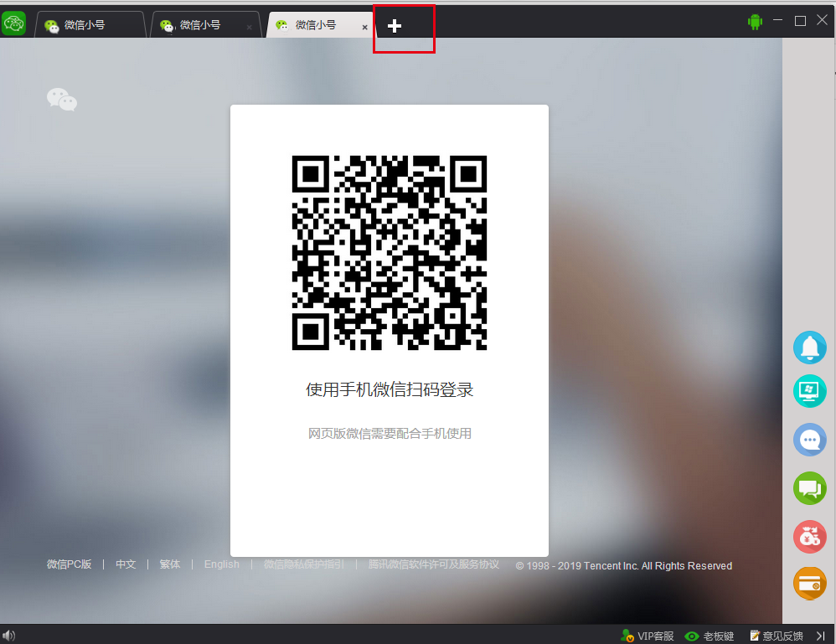The width and height of the screenshot is (836, 644).
Task: Click the text 使用手机微信扫码登录
Action: tap(390, 389)
